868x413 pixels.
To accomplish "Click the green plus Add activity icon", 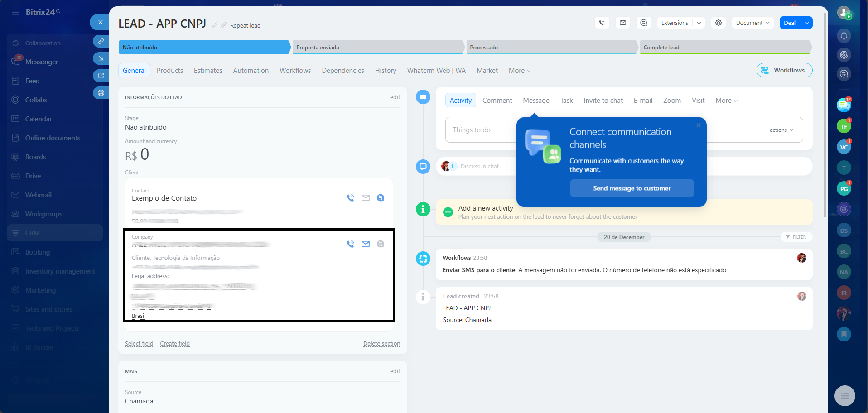I will click(x=448, y=212).
